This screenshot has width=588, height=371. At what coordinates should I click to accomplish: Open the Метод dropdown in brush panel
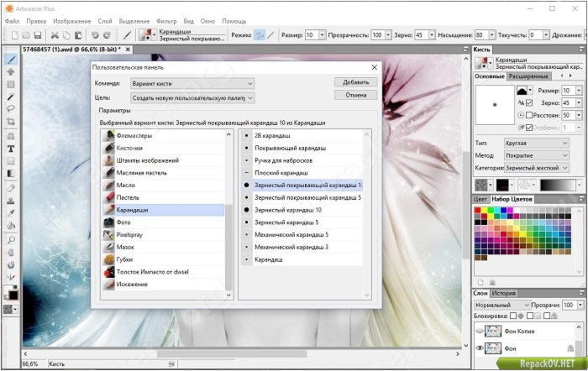pyautogui.click(x=536, y=155)
